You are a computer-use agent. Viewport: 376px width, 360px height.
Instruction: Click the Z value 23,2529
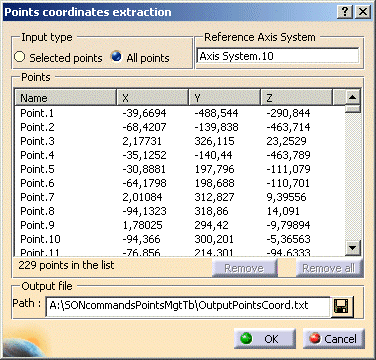click(286, 141)
